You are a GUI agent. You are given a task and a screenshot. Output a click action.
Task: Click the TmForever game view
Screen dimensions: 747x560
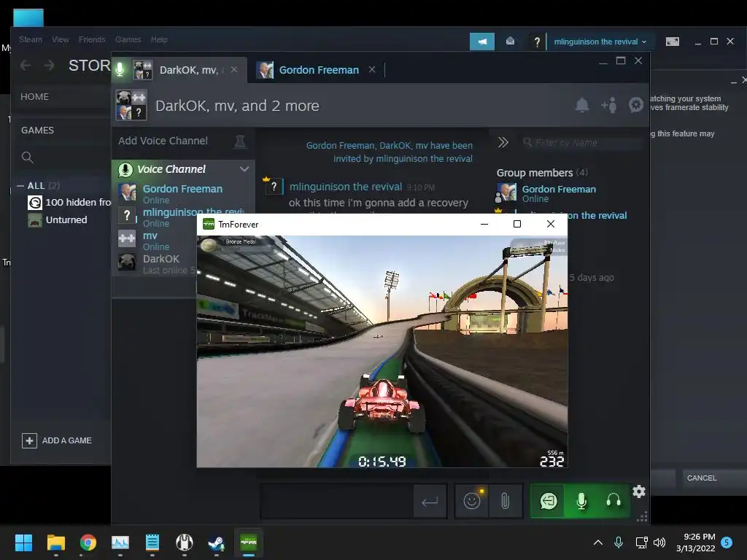click(x=382, y=351)
